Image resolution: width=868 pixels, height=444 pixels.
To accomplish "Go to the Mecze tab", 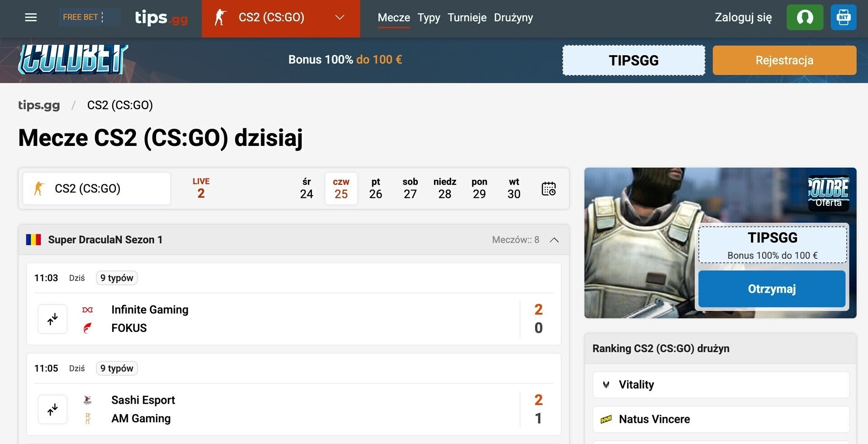I will coord(394,18).
